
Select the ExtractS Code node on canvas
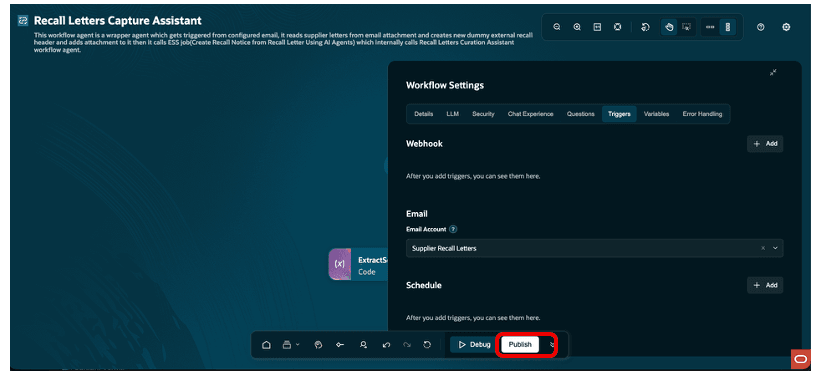(358, 265)
